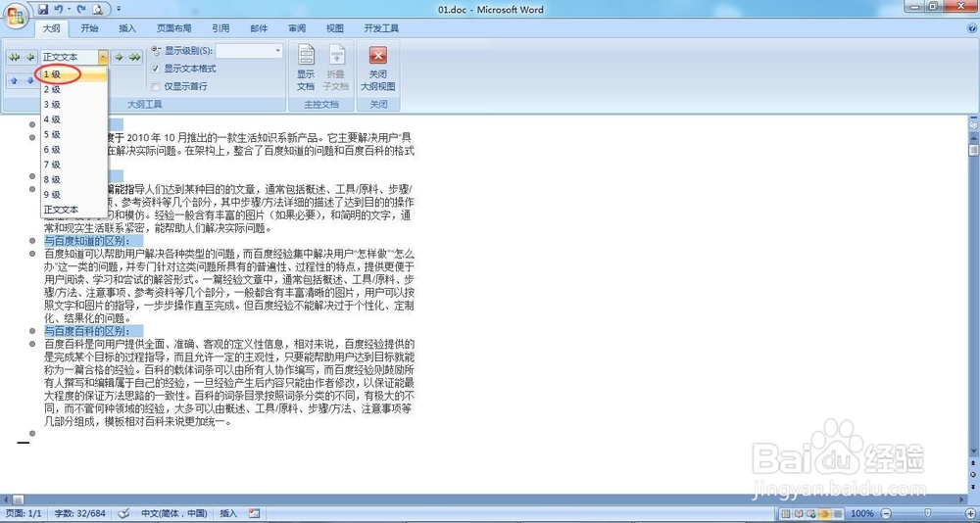Viewport: 980px width, 523px height.
Task: Click the Move Up blue arrow
Action: (x=14, y=81)
